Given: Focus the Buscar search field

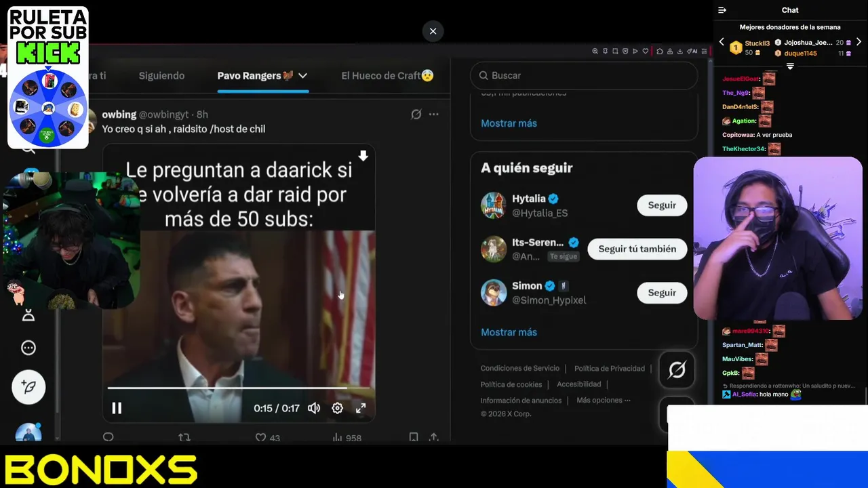Looking at the screenshot, I should click(x=584, y=76).
